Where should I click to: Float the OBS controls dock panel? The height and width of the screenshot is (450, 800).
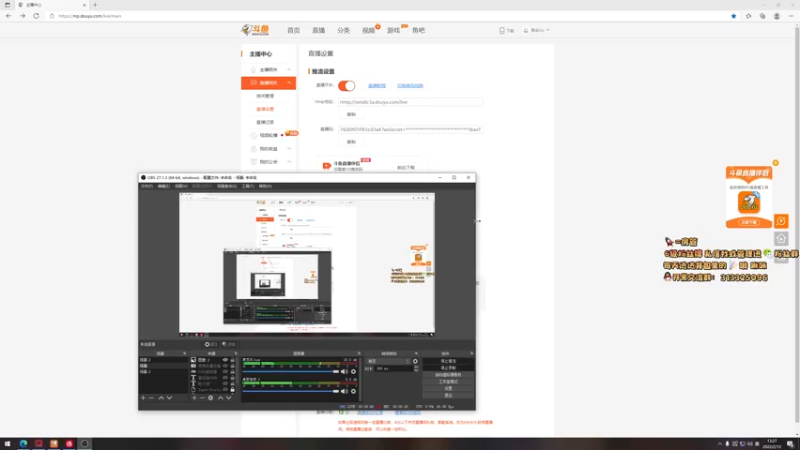pos(471,354)
